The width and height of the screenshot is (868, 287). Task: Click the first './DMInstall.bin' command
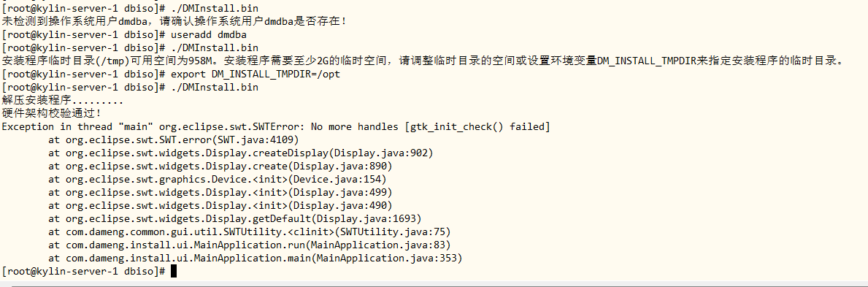click(214, 8)
